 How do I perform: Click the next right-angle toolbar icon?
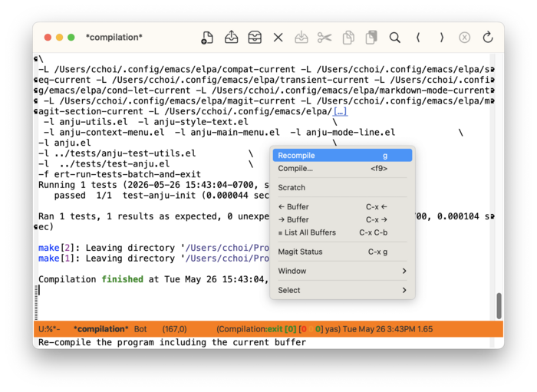click(441, 38)
